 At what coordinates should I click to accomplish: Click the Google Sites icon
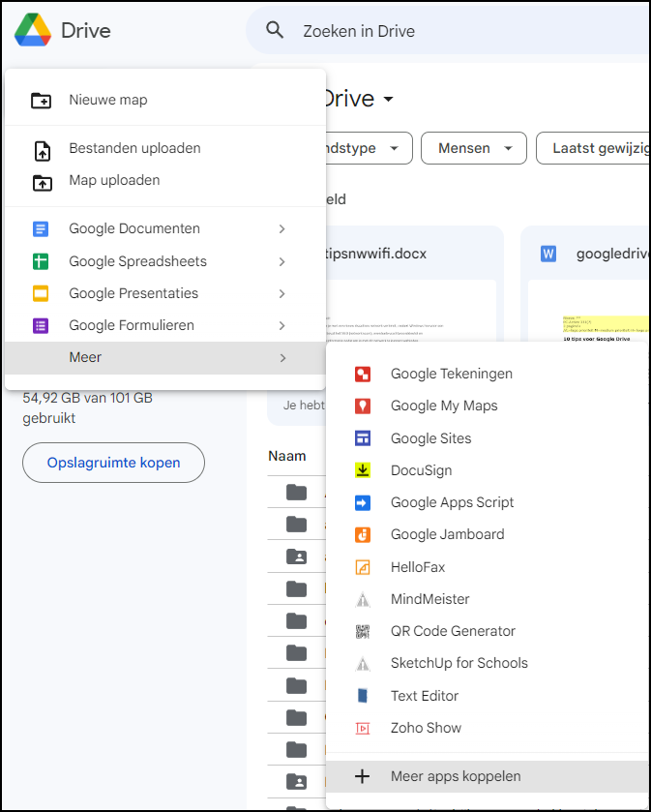pos(363,438)
